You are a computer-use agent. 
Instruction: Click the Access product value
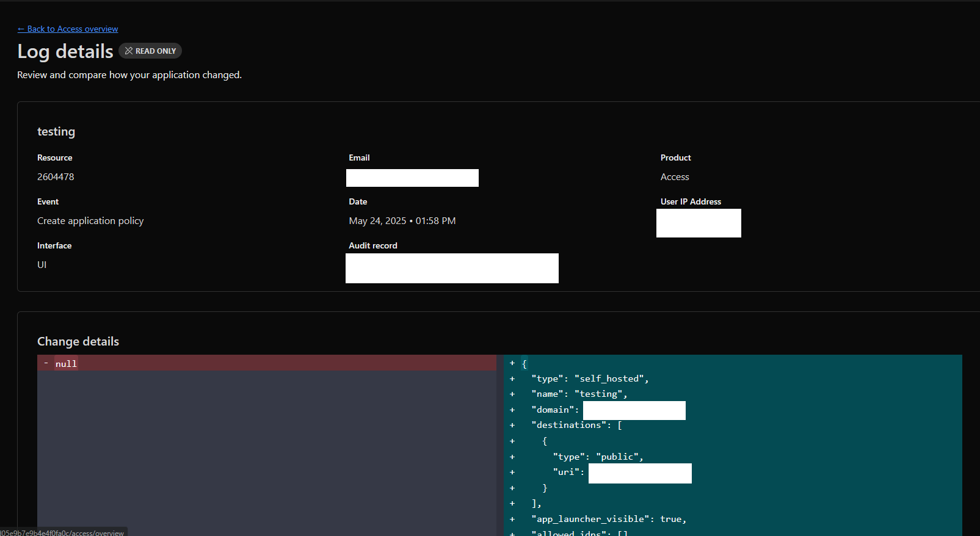pos(674,177)
